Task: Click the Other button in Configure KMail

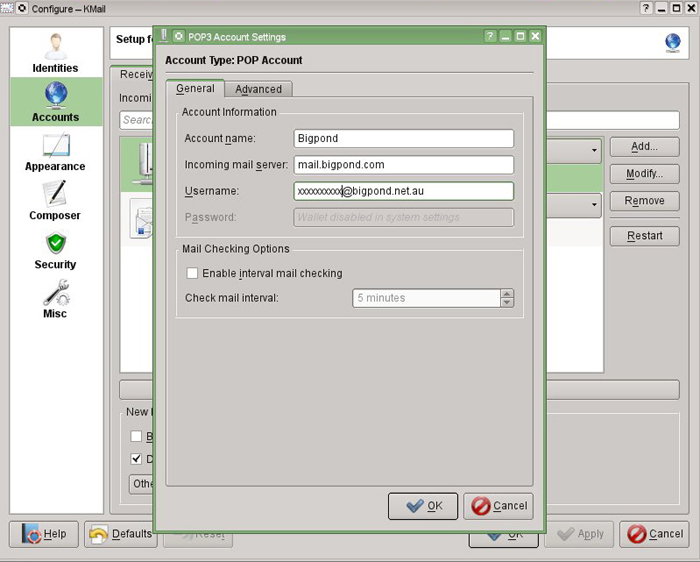Action: click(x=142, y=484)
